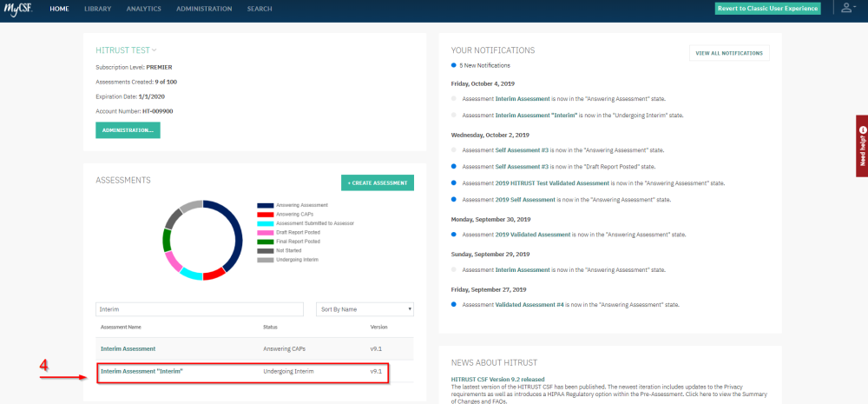Open the ANALYTICS menu
This screenshot has width=868, height=404.
143,9
